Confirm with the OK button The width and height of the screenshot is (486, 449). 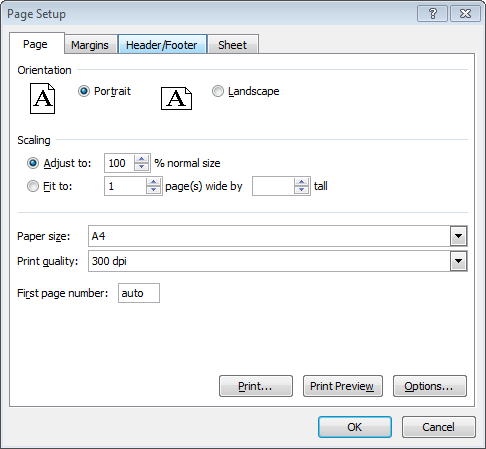(x=355, y=427)
